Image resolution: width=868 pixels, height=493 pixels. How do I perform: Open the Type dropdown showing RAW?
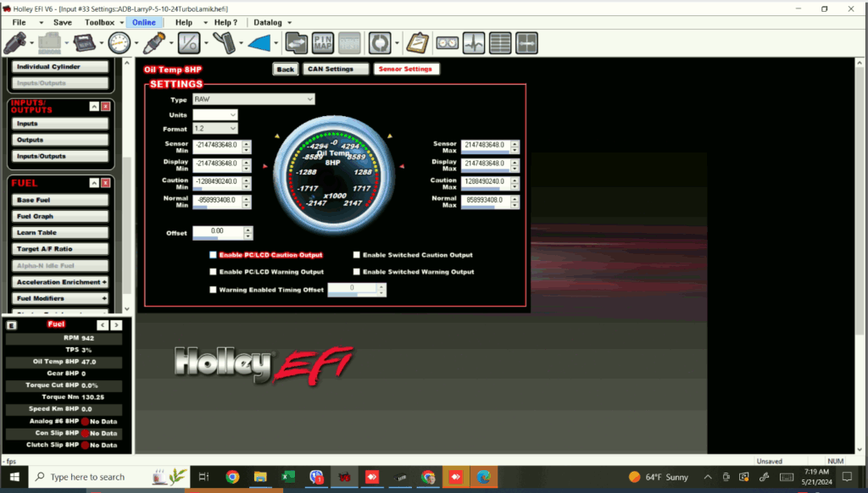(x=253, y=99)
